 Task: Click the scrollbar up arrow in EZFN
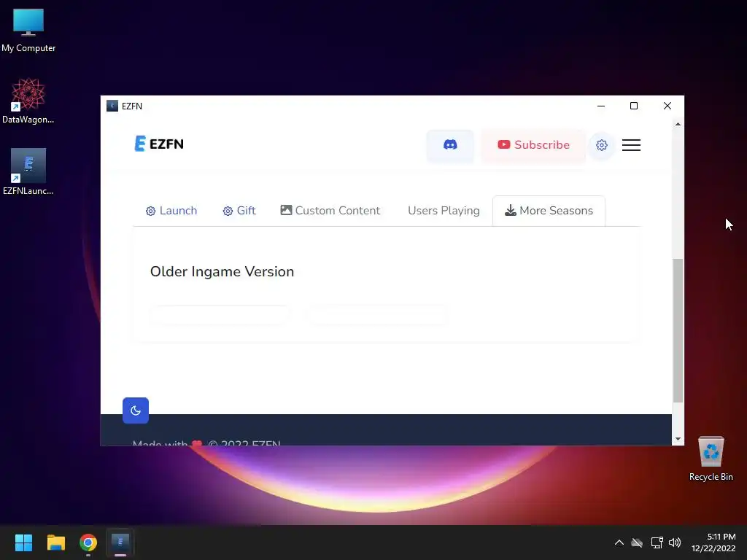pyautogui.click(x=678, y=124)
